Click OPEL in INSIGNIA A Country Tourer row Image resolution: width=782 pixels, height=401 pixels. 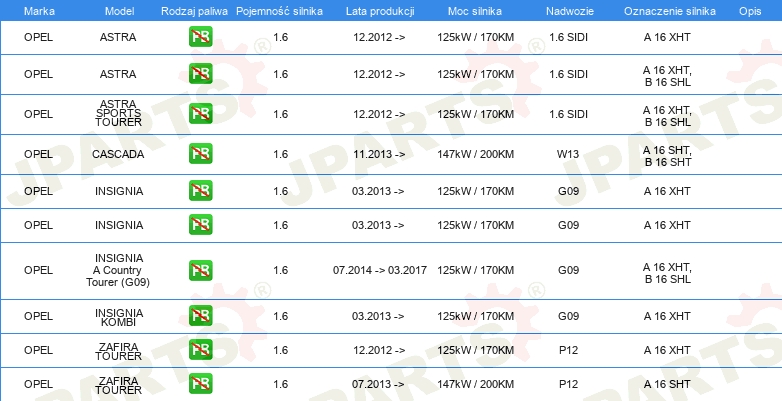[x=38, y=270]
